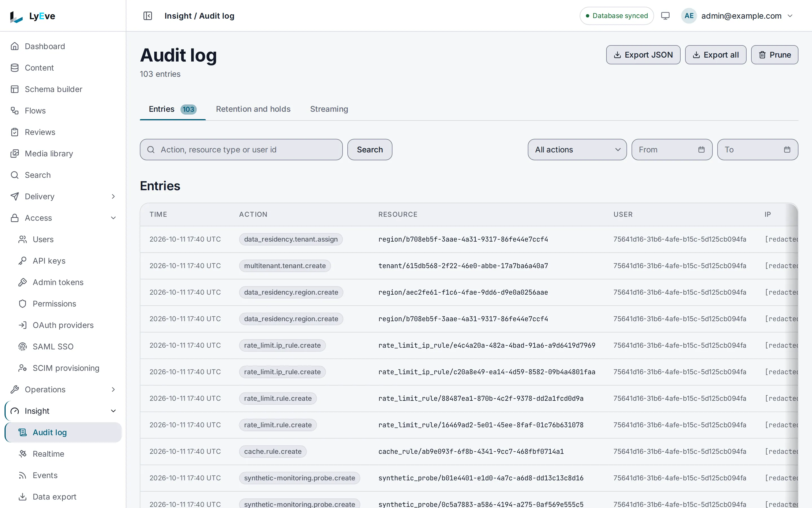Open Admin tokens icon
Image resolution: width=812 pixels, height=508 pixels.
(x=23, y=282)
